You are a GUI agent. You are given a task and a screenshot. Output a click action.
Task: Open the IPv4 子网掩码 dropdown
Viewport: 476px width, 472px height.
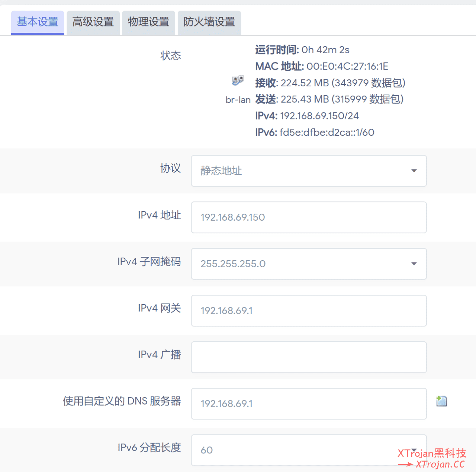[309, 264]
